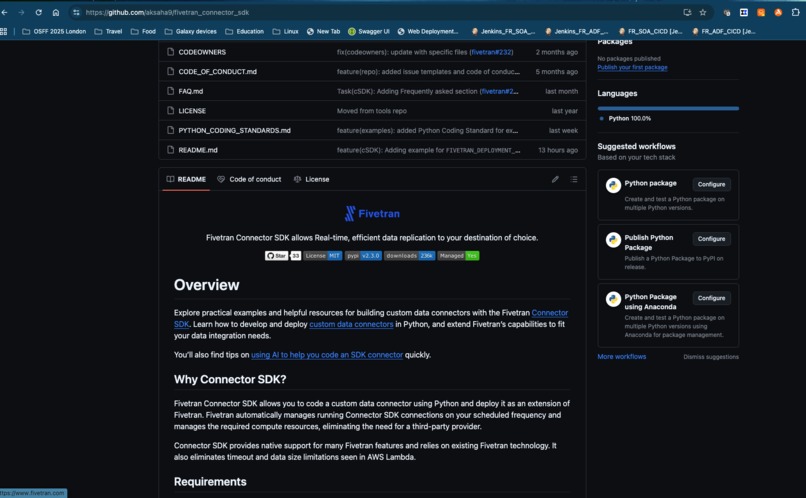The height and width of the screenshot is (498, 806).
Task: Switch to the License tab
Action: pos(311,179)
